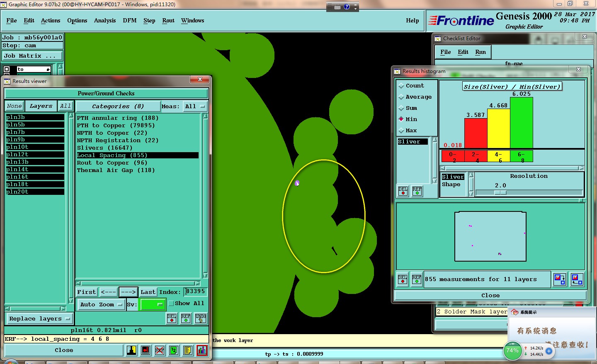This screenshot has height=364, width=597.
Task: Select Shape in histogram list
Action: click(451, 184)
